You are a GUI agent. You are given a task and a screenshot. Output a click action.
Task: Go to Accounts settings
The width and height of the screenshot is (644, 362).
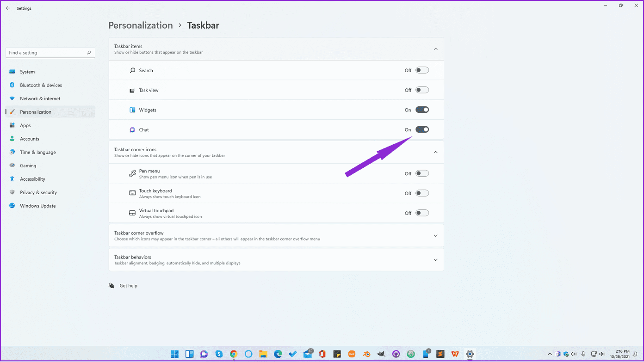click(50, 139)
